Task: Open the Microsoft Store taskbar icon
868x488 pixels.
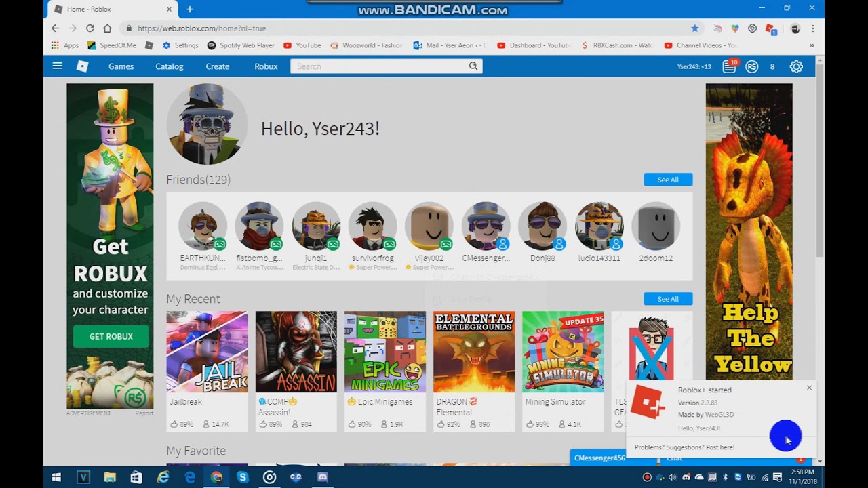Action: point(136,477)
